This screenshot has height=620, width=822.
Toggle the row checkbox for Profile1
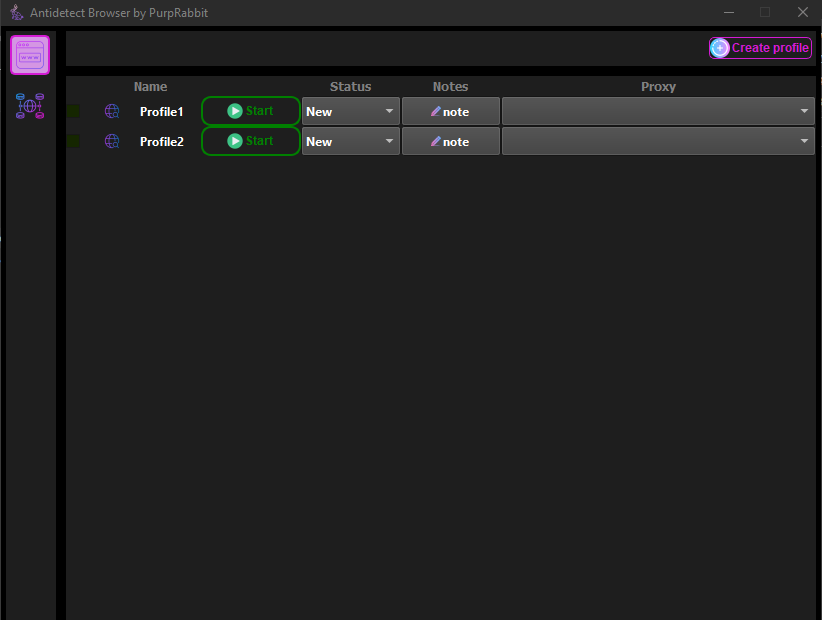pyautogui.click(x=73, y=111)
